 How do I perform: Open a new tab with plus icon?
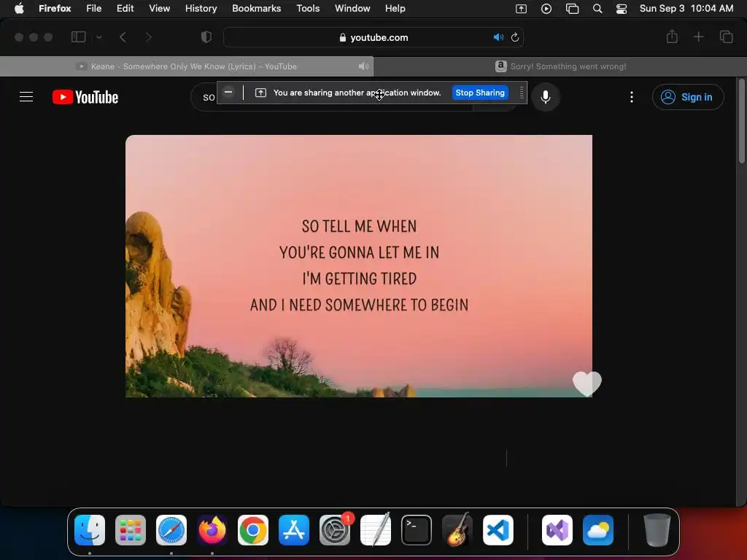pyautogui.click(x=698, y=36)
